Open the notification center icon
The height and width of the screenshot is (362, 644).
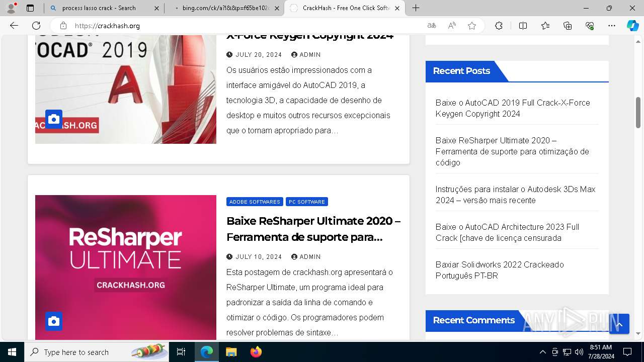tap(627, 352)
